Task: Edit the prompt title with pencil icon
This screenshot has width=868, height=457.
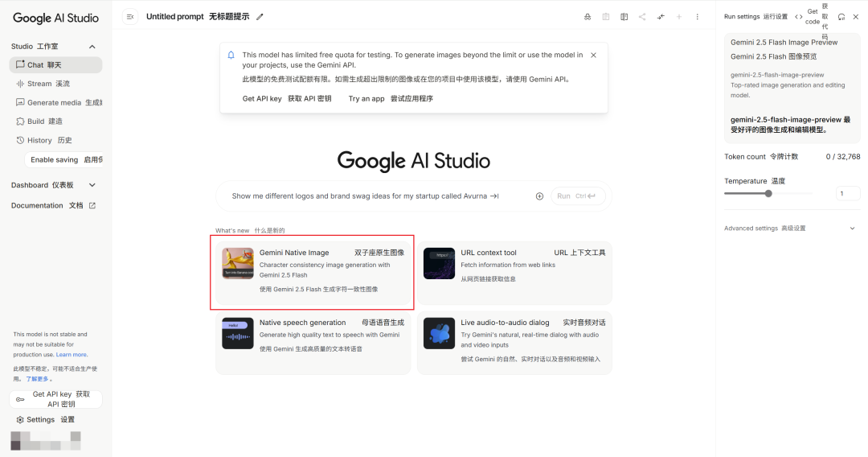Action: point(260,17)
